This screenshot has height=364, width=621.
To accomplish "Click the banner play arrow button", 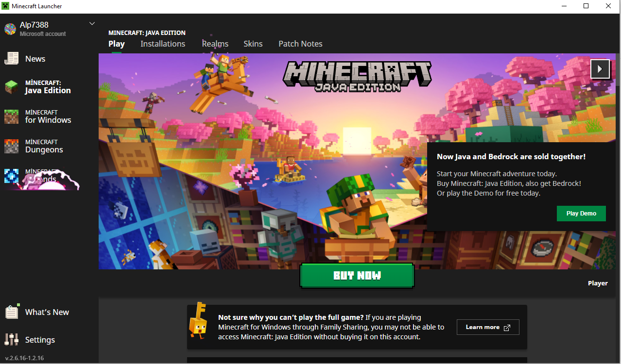I will pos(600,69).
